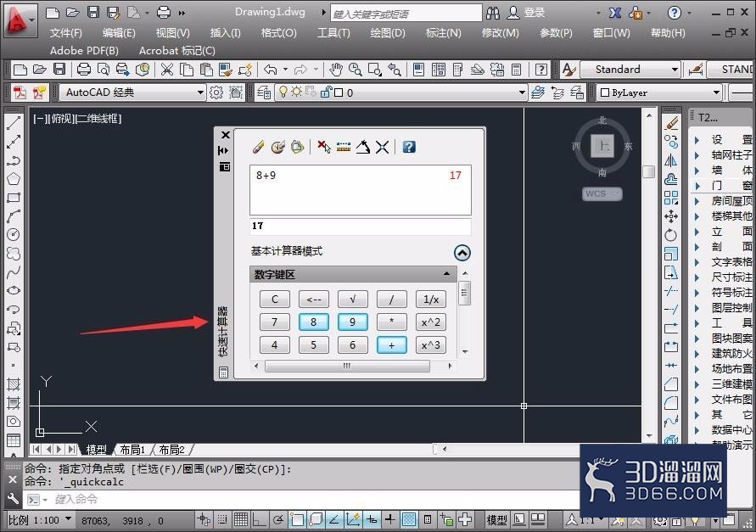Open the Layer Properties Manager icon
Viewport: 756px width, 532px height.
[x=264, y=92]
